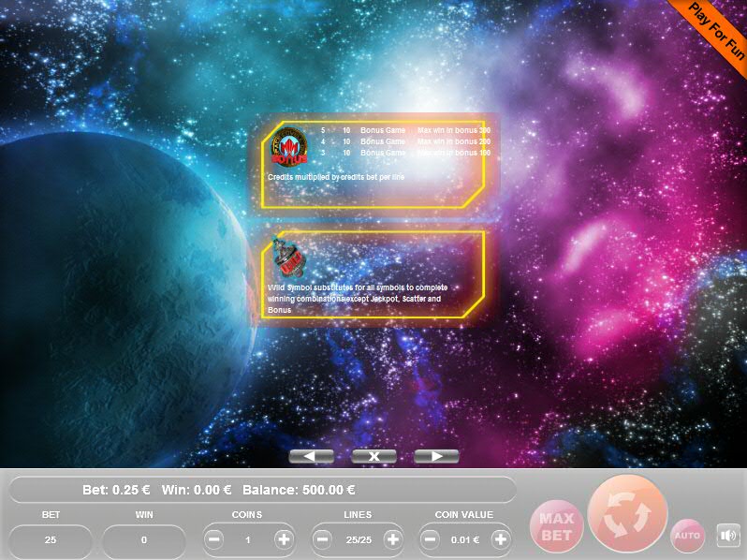Screen dimensions: 747x560
Task: Select the WIN amount field
Action: tap(144, 539)
